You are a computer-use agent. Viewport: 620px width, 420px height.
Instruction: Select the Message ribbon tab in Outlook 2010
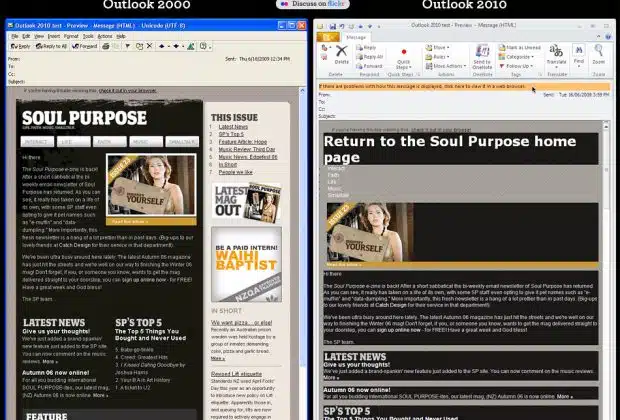[356, 37]
